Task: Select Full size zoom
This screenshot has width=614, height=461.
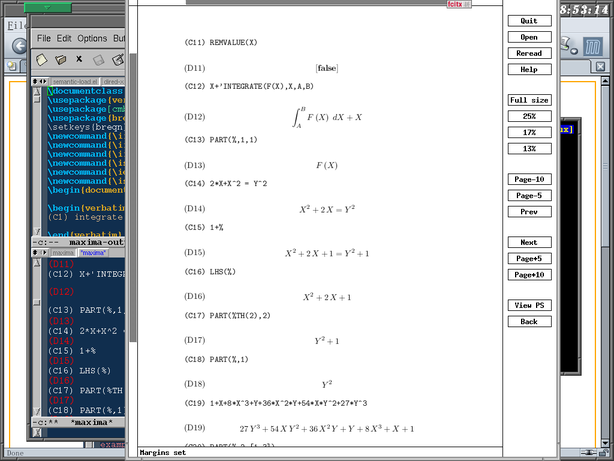Action: (x=529, y=100)
